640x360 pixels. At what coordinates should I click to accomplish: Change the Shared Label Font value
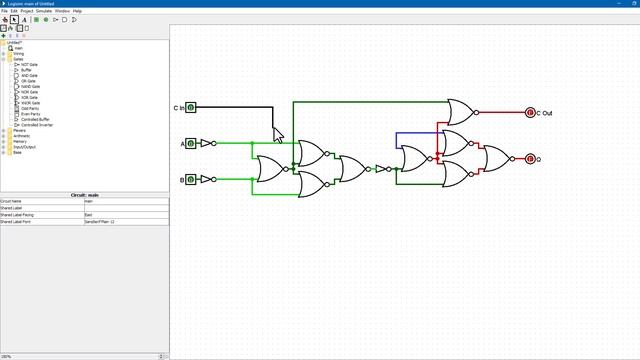(126, 222)
